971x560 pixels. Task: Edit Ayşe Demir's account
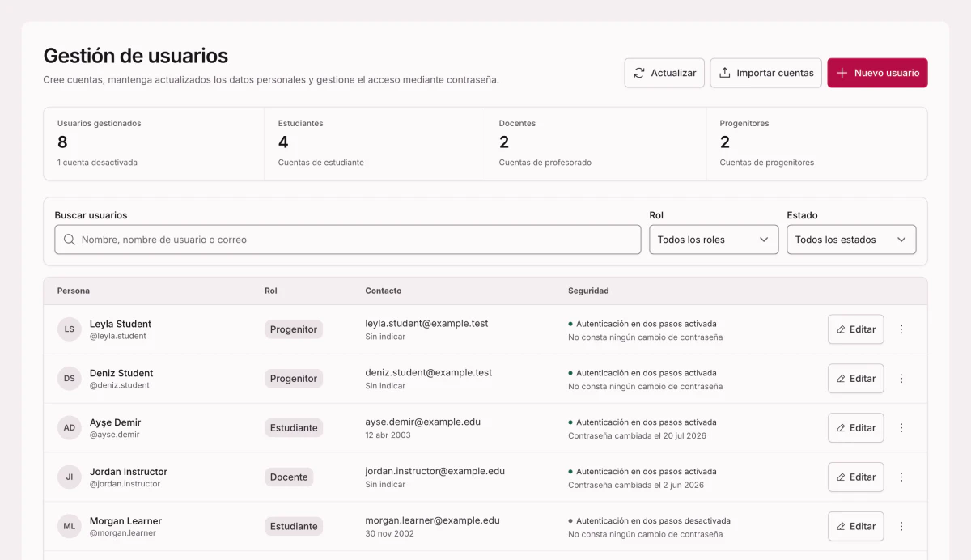click(856, 428)
